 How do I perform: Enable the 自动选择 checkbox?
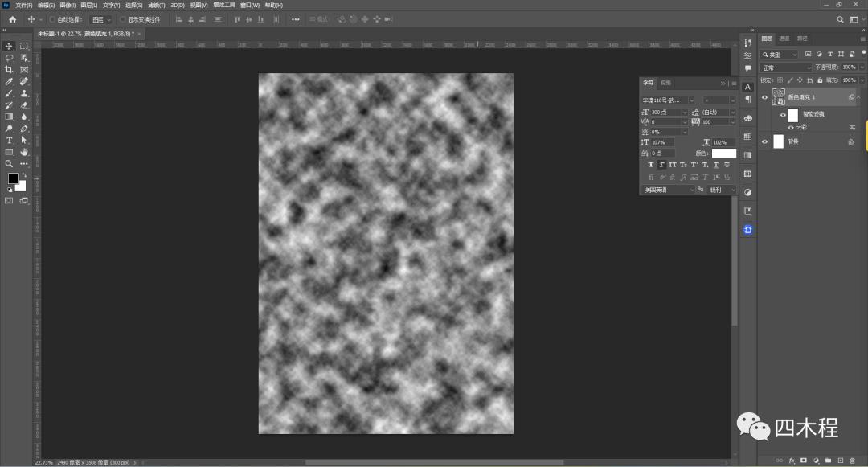53,19
